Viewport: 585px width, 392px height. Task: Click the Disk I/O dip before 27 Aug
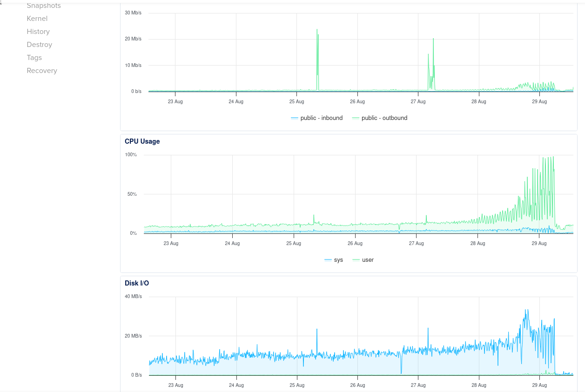pos(401,372)
